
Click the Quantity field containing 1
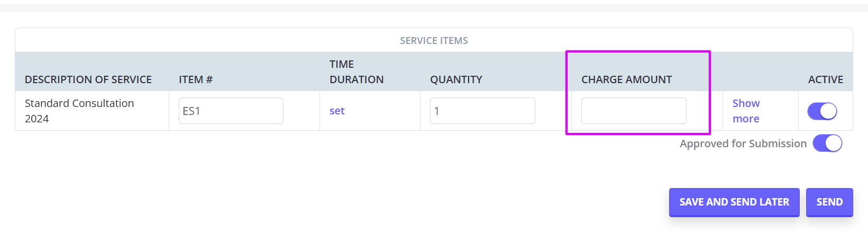[482, 111]
